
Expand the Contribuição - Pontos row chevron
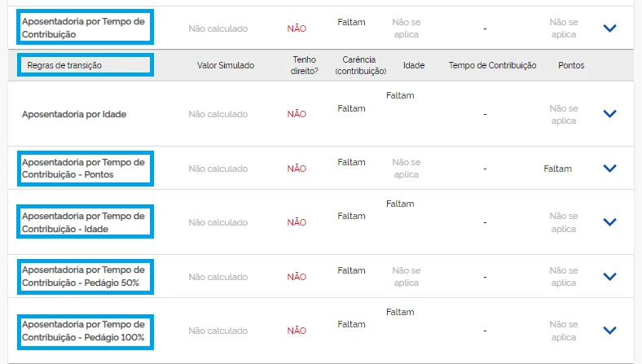click(609, 169)
